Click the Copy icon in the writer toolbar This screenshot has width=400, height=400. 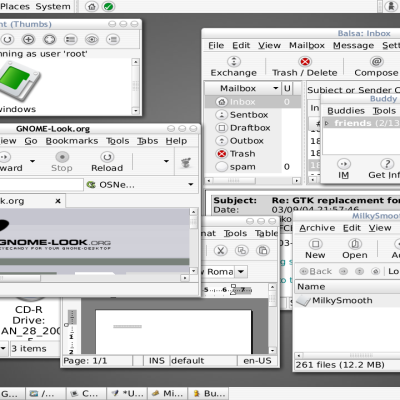pos(242,251)
